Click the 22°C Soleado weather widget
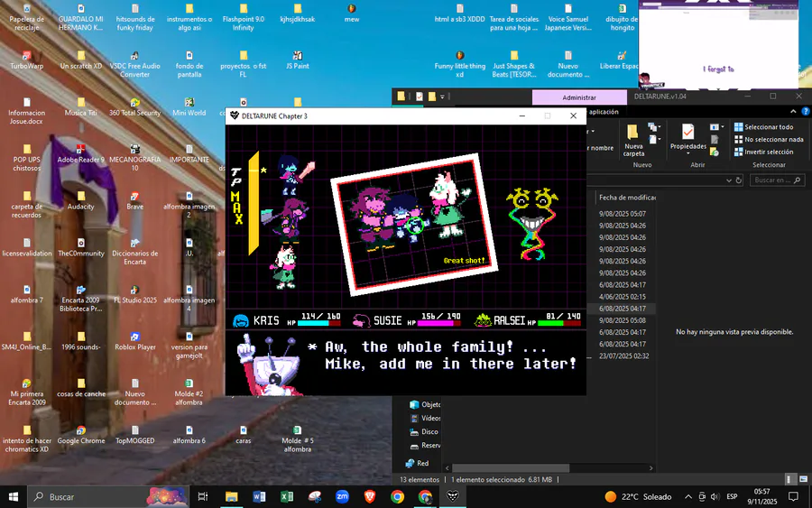The image size is (812, 508). (x=638, y=496)
